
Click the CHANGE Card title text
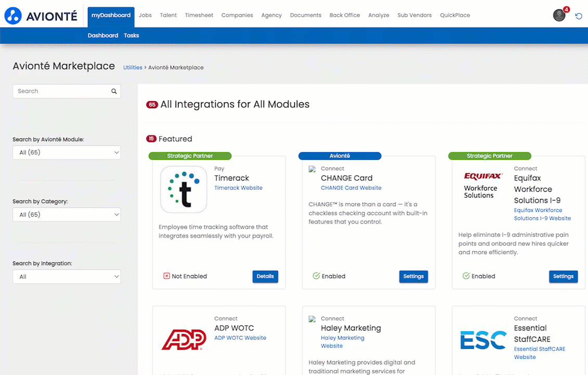[347, 178]
